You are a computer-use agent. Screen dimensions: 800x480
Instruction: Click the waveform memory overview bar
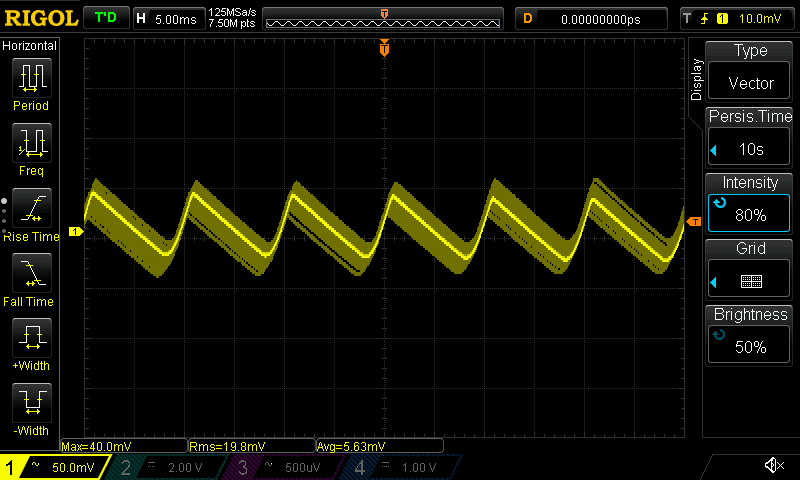pos(383,19)
